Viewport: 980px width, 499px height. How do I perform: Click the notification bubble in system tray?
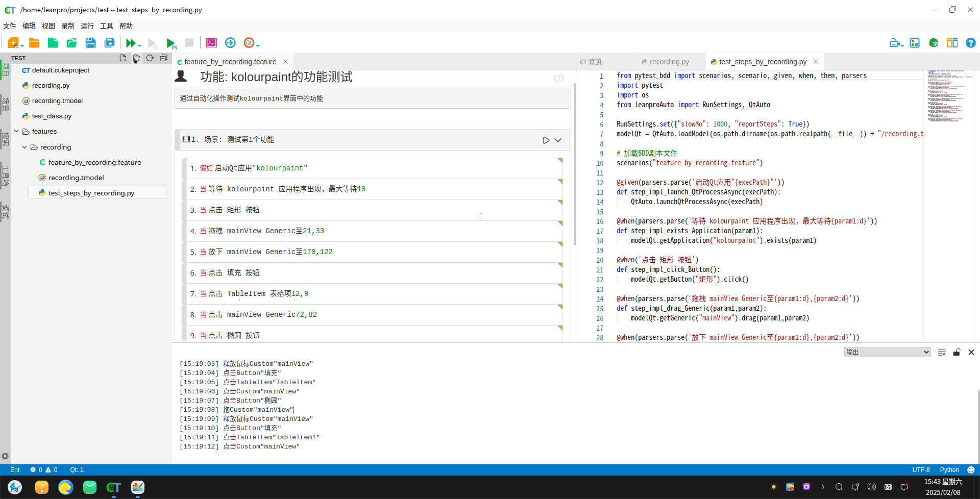(x=904, y=487)
